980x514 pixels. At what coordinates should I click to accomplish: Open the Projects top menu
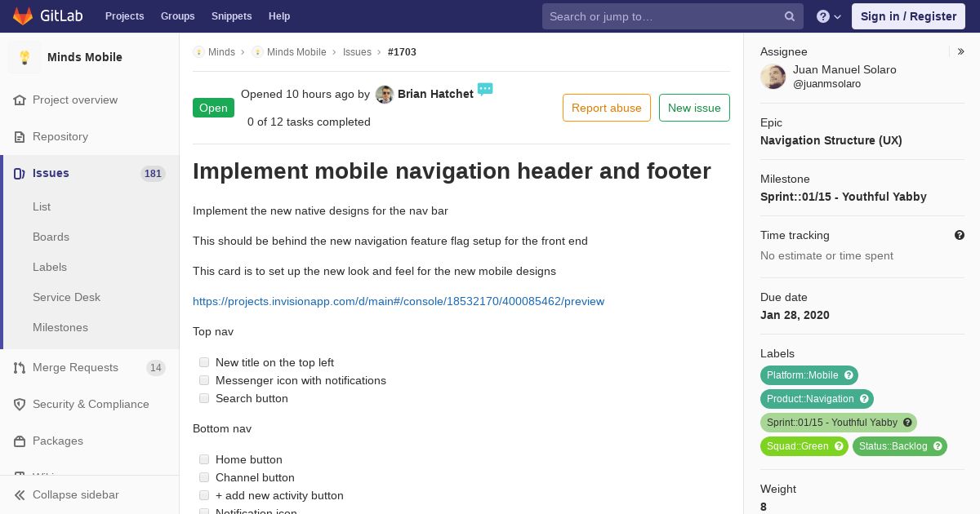point(124,16)
